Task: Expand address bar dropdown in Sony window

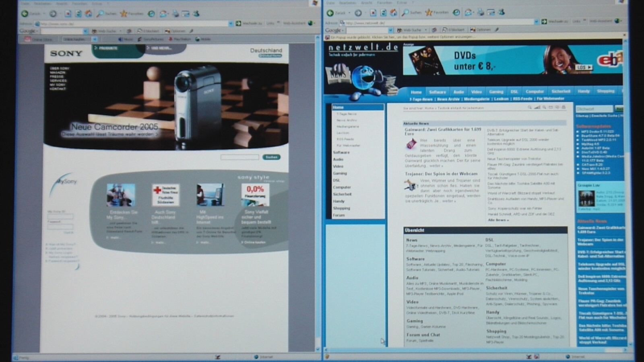Action: (231, 24)
